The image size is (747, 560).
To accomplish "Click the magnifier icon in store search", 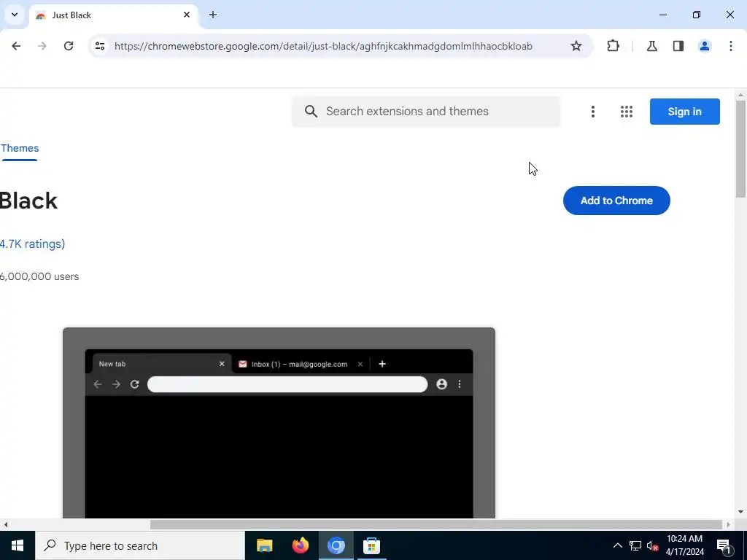I will [311, 112].
